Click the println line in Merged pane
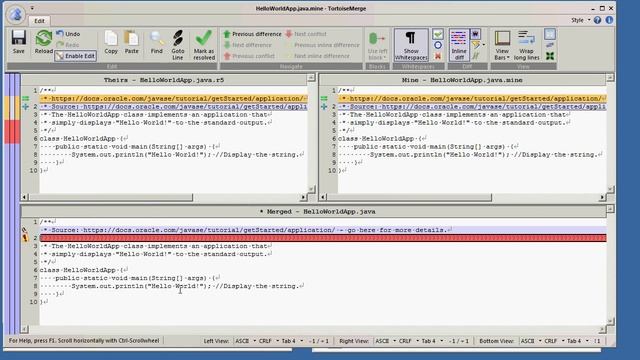The image size is (640, 360). point(172,286)
